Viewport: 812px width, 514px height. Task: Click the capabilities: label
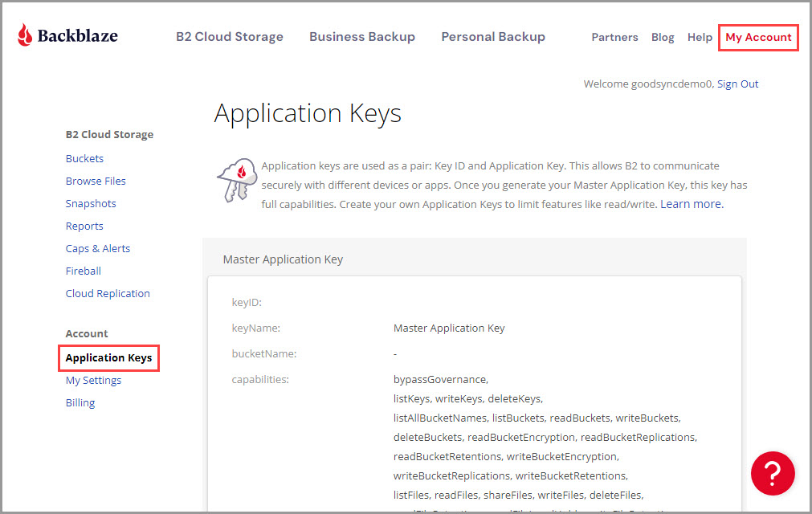(x=260, y=379)
